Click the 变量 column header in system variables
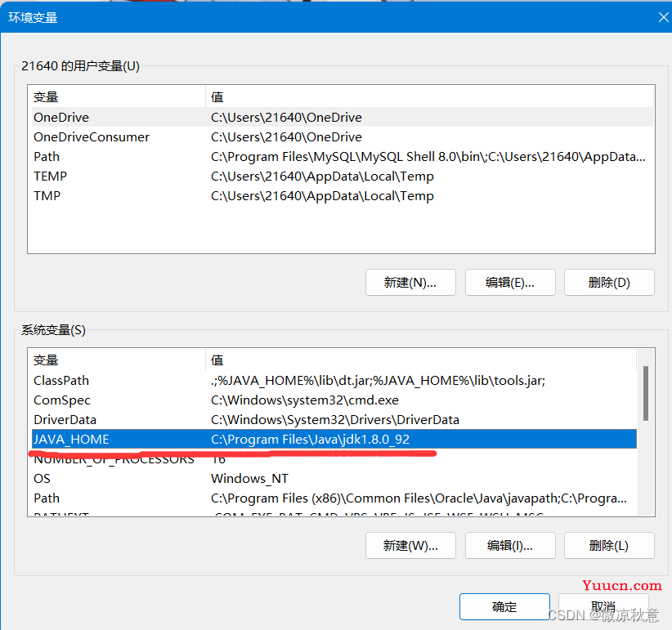 [x=117, y=360]
